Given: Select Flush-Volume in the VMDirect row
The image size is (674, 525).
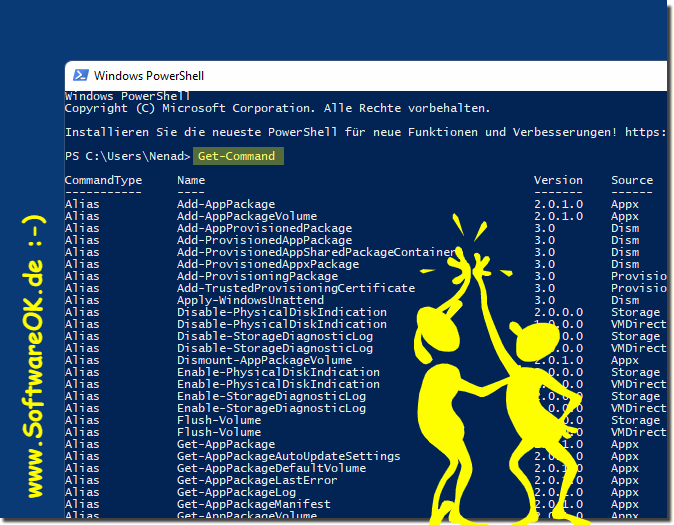Looking at the screenshot, I should pyautogui.click(x=219, y=433).
